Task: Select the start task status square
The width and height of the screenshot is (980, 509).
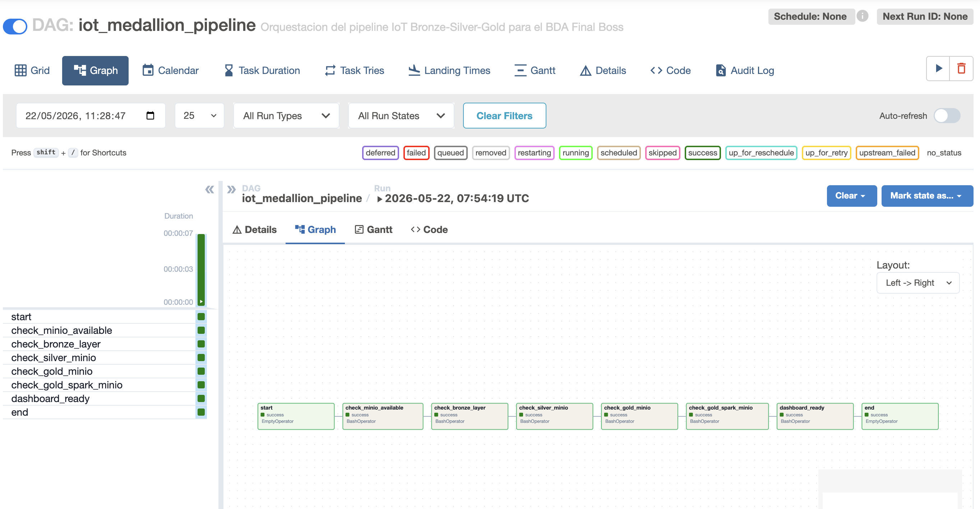Action: [x=201, y=316]
